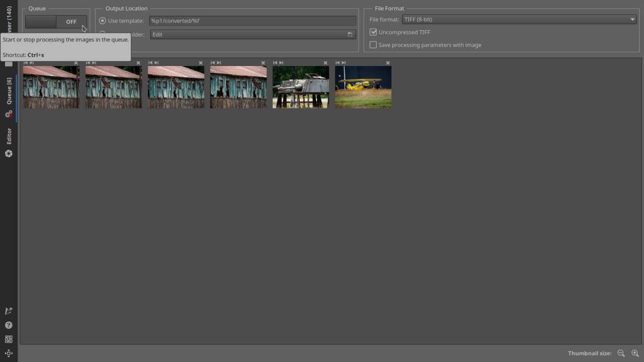Uncheck Uncompressed TIFF checkbox
This screenshot has height=362, width=644.
tap(374, 32)
